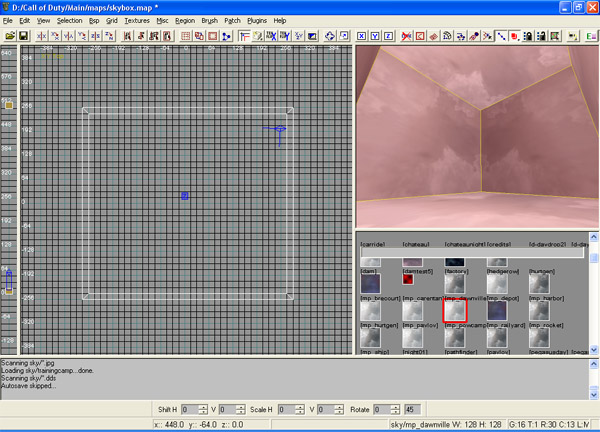This screenshot has width=600, height=432.
Task: Click Cubic clip camera icon
Action: click(312, 36)
